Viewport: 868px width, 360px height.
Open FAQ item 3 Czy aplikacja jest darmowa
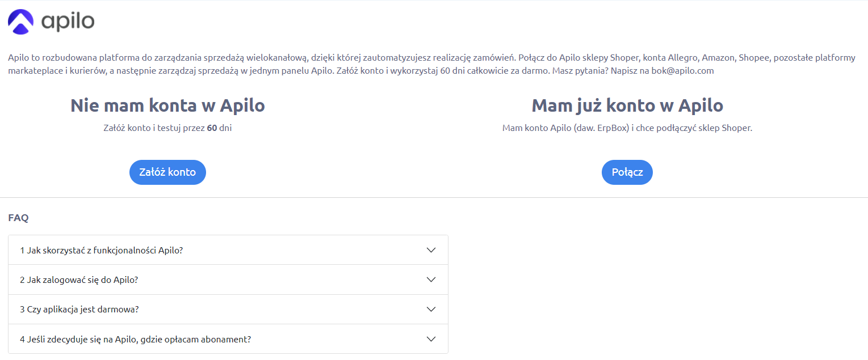pyautogui.click(x=228, y=310)
